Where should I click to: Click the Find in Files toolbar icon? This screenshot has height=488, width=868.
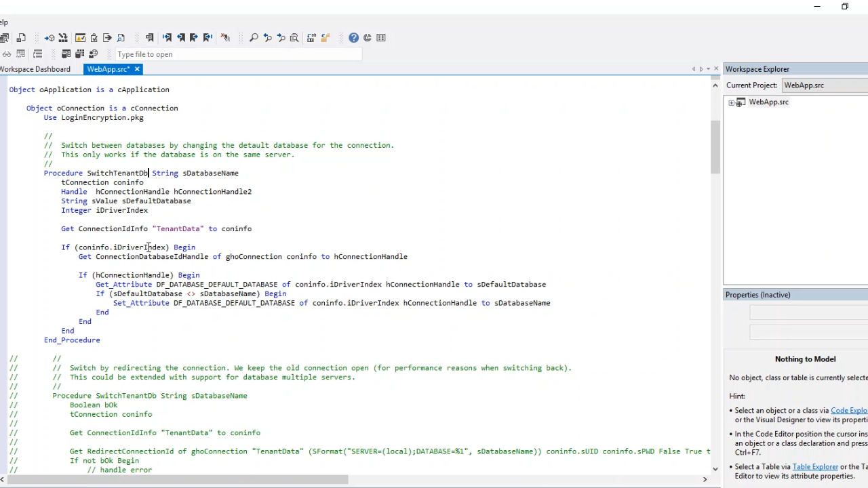(x=294, y=38)
